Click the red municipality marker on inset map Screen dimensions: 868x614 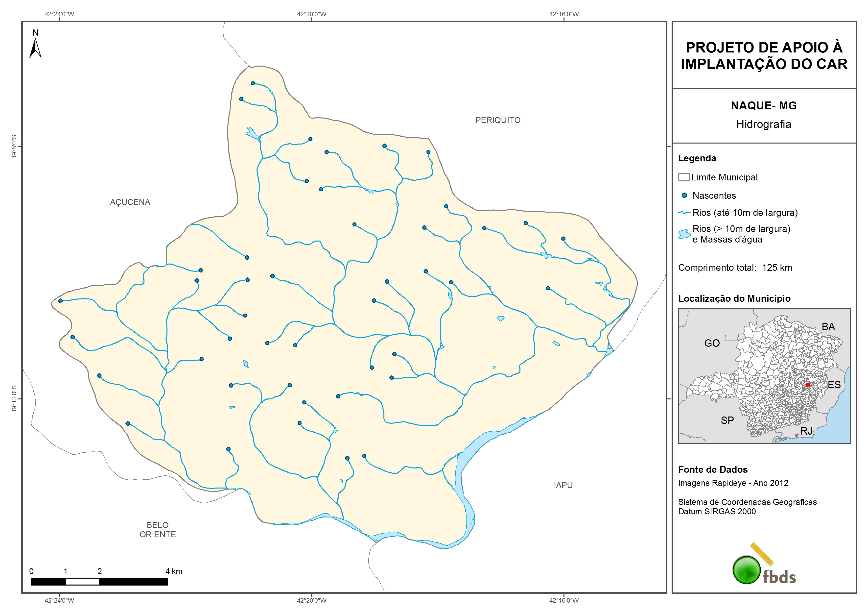point(808,384)
